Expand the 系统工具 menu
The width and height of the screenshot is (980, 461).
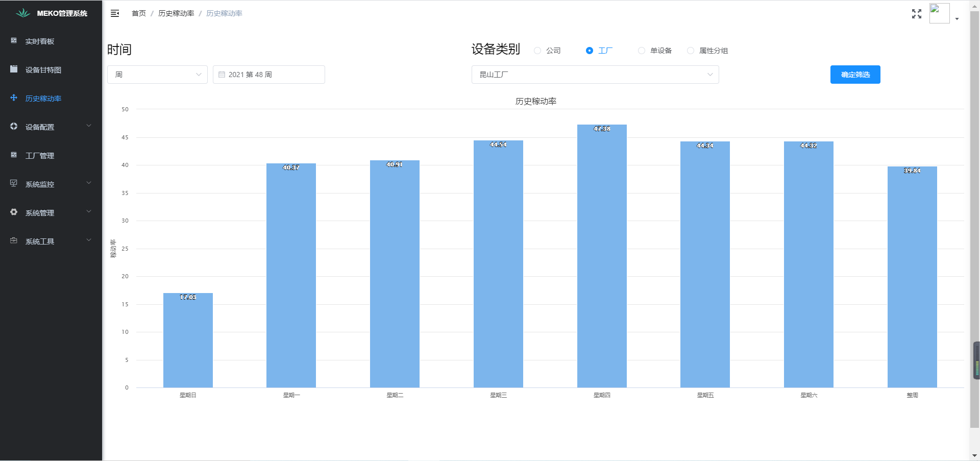[51, 241]
